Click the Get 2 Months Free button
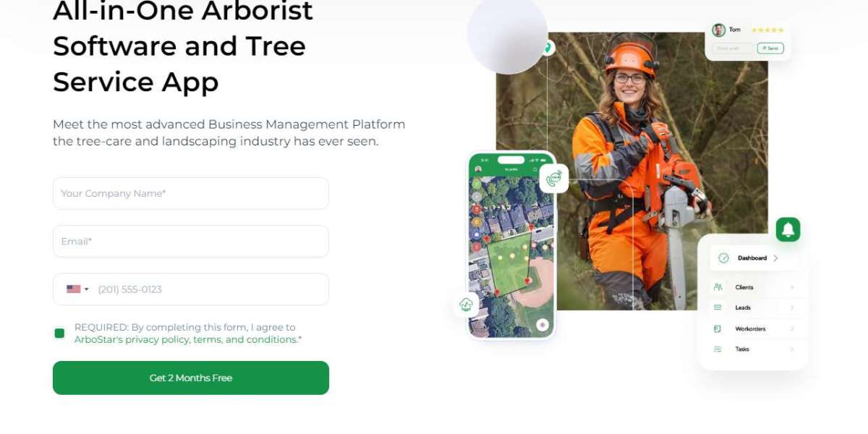868x434 pixels. 191,378
